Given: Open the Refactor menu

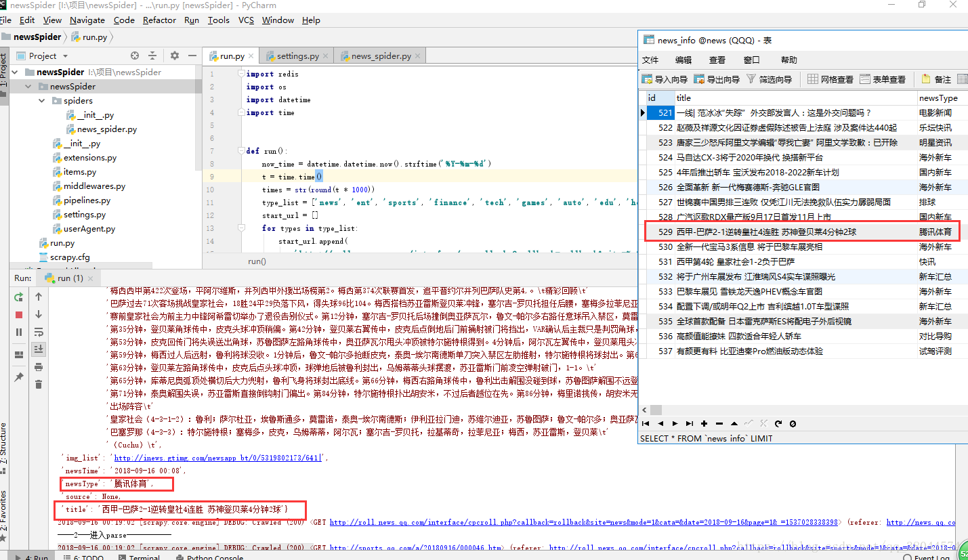Looking at the screenshot, I should (x=159, y=20).
